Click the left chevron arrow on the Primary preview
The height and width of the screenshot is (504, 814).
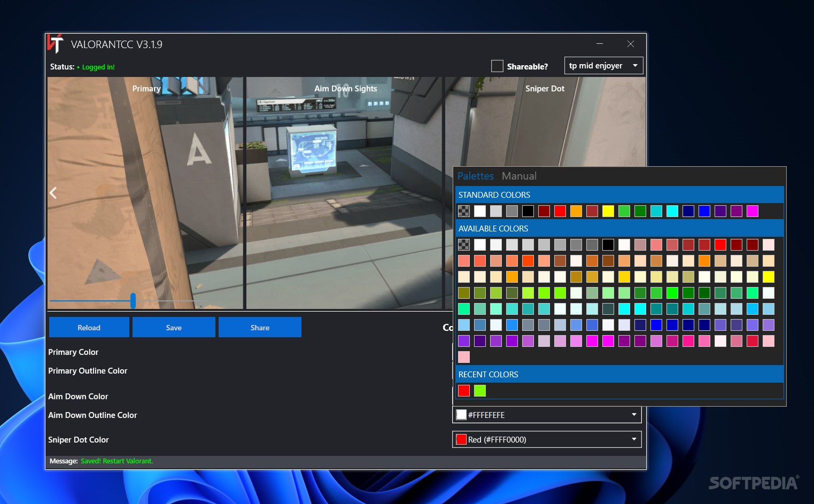[x=53, y=193]
